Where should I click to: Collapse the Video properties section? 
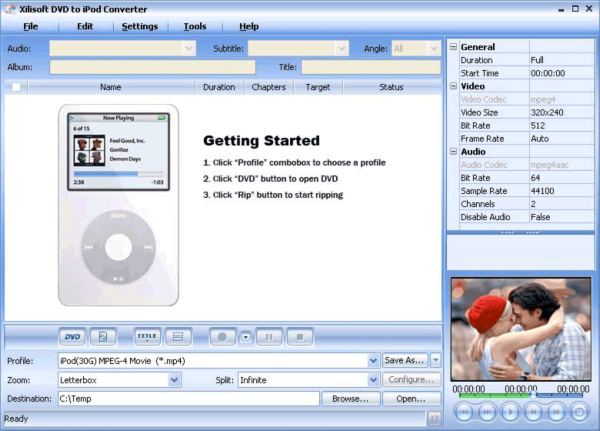coord(455,86)
